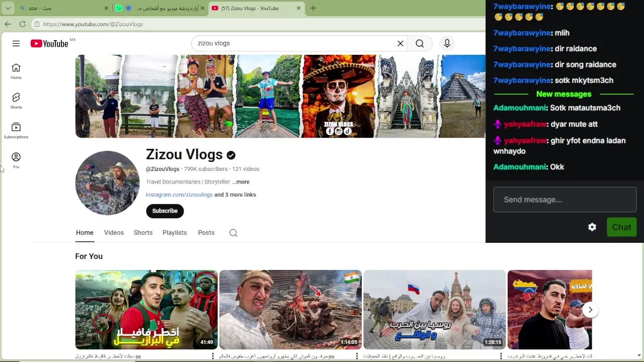This screenshot has width=644, height=362.
Task: View site information icon in address bar
Action: pos(37,24)
